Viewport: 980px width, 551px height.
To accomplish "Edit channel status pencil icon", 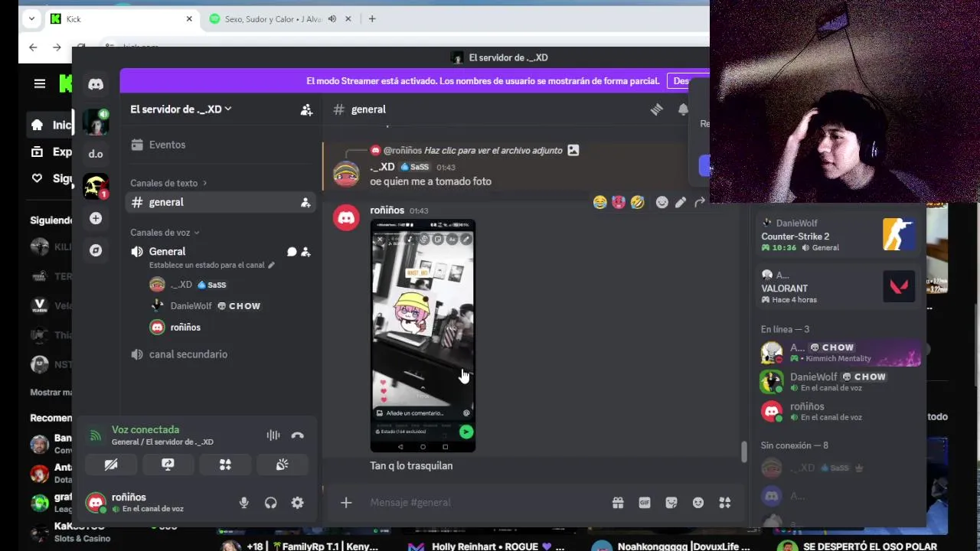I will coord(271,266).
